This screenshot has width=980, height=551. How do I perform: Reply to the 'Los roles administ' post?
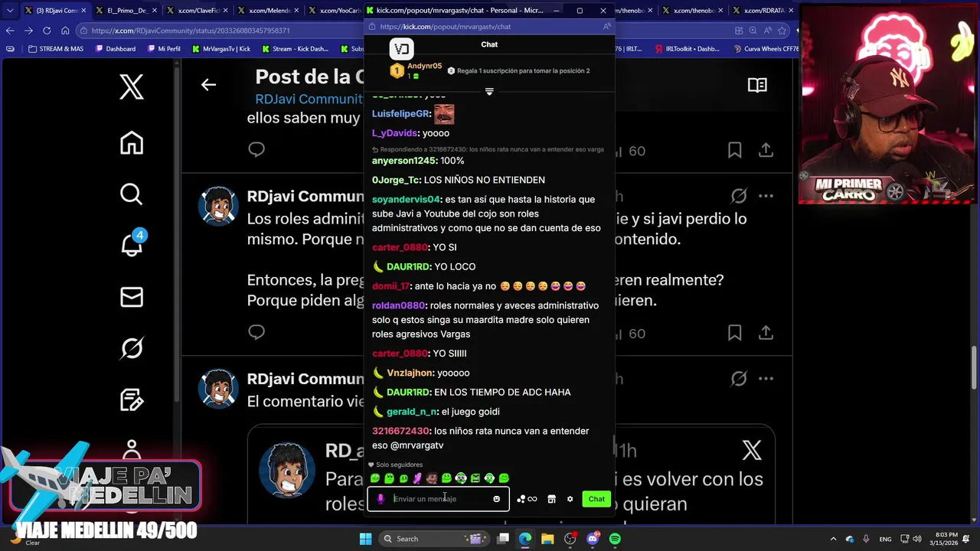(x=256, y=332)
